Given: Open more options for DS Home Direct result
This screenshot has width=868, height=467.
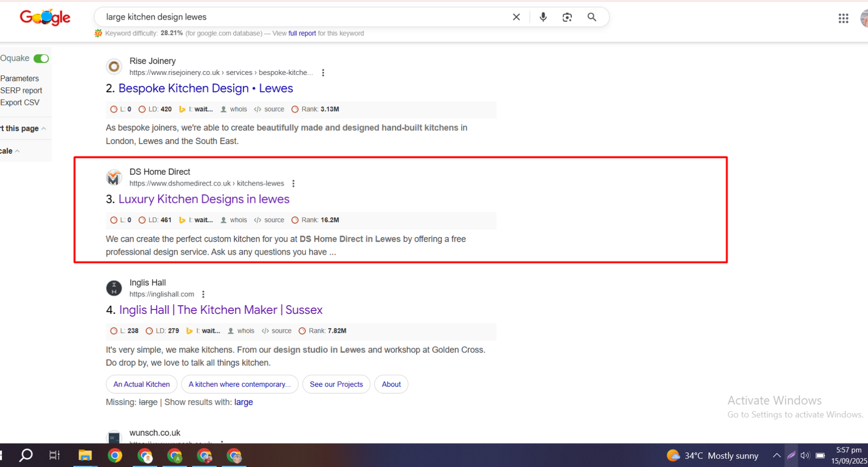Looking at the screenshot, I should click(x=293, y=184).
